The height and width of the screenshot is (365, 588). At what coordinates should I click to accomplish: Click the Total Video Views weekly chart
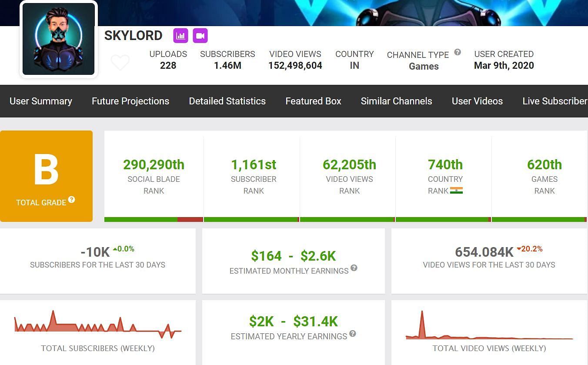[489, 326]
